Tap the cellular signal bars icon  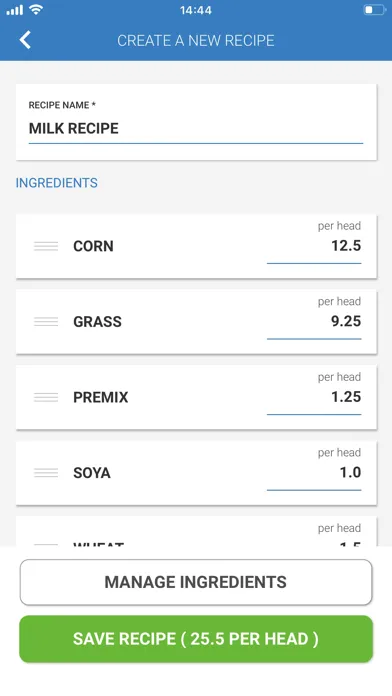15,10
